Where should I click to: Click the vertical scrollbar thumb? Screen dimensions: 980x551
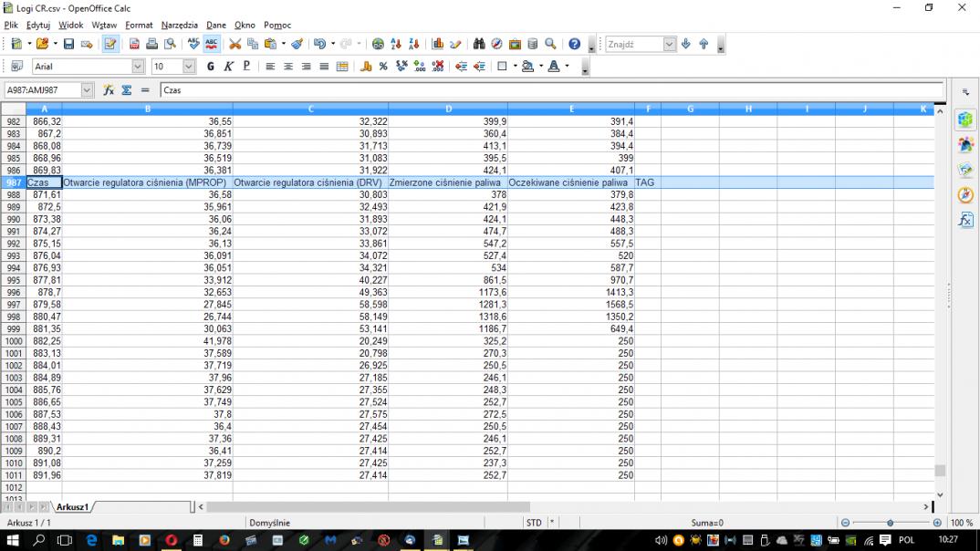(x=940, y=471)
